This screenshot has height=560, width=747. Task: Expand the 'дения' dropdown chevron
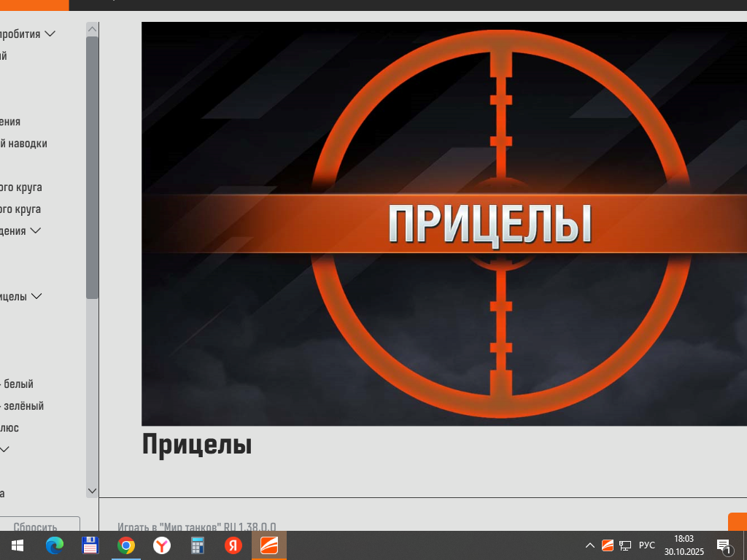click(x=35, y=230)
